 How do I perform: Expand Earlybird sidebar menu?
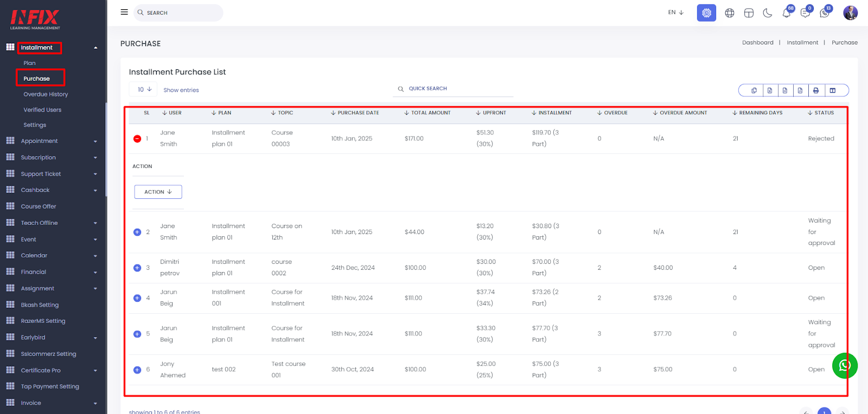tap(52, 338)
